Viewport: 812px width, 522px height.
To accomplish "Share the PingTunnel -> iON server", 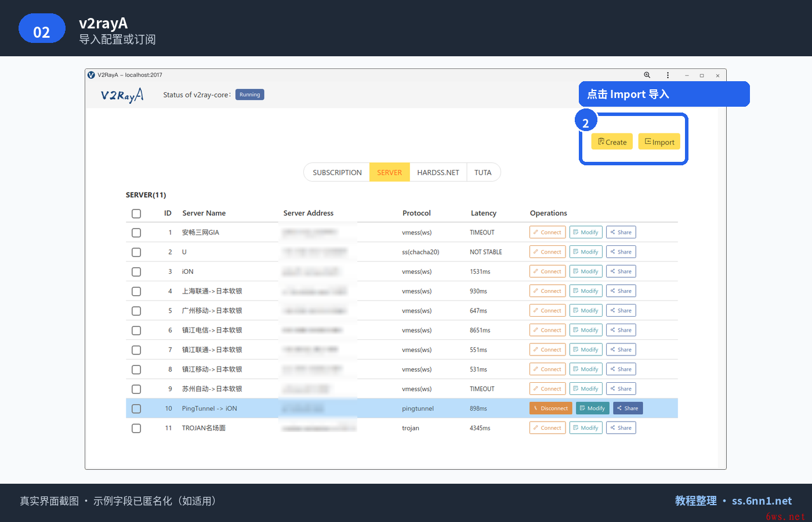I will pos(628,408).
